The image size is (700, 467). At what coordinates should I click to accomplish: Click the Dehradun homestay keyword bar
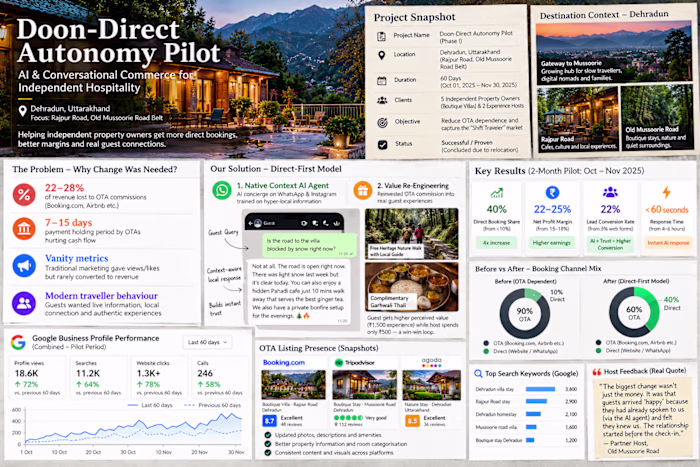(x=533, y=414)
